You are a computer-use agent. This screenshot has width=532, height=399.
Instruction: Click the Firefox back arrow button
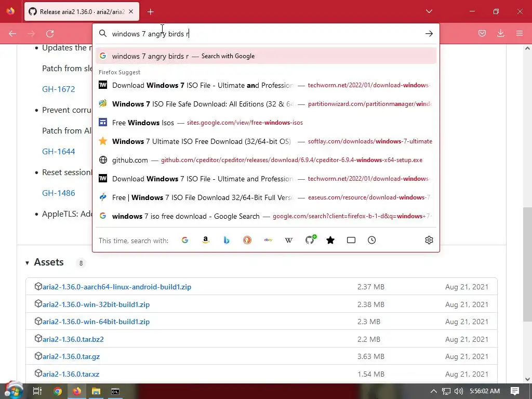click(x=12, y=34)
